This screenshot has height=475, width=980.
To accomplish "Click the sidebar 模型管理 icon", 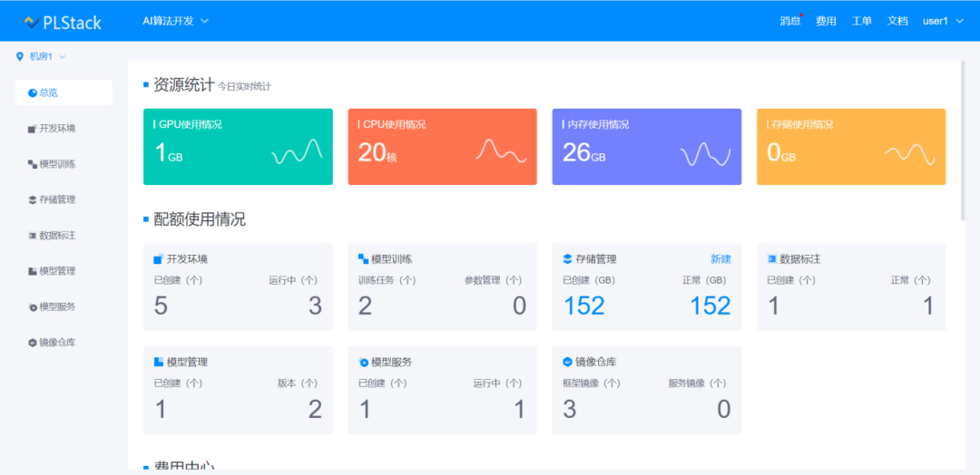I will 33,271.
